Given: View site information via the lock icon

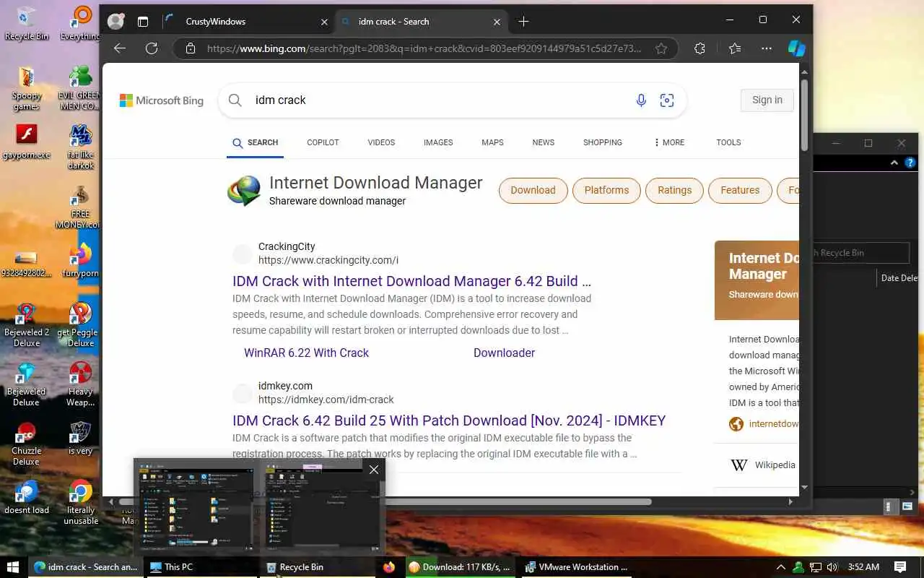Looking at the screenshot, I should coord(191,48).
